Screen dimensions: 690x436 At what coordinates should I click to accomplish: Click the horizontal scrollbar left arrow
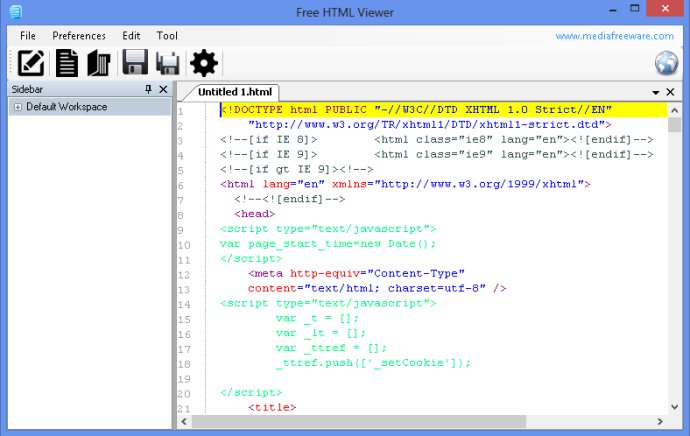coord(184,421)
